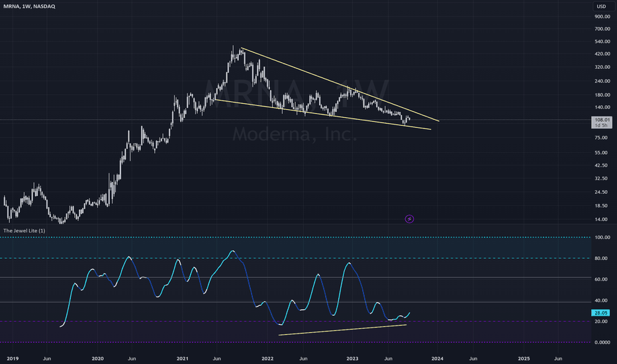617x364 pixels.
Task: Click the 900.00 price axis label
Action: (x=602, y=17)
